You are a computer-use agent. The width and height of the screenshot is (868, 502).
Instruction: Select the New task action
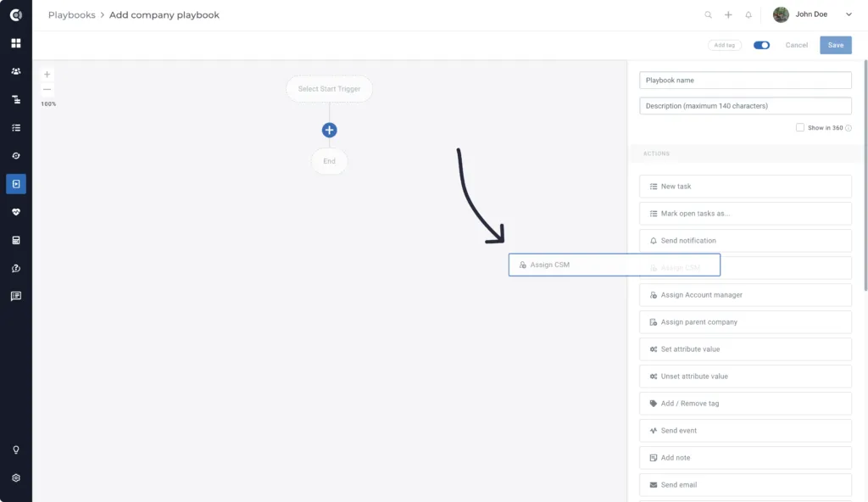coord(745,187)
